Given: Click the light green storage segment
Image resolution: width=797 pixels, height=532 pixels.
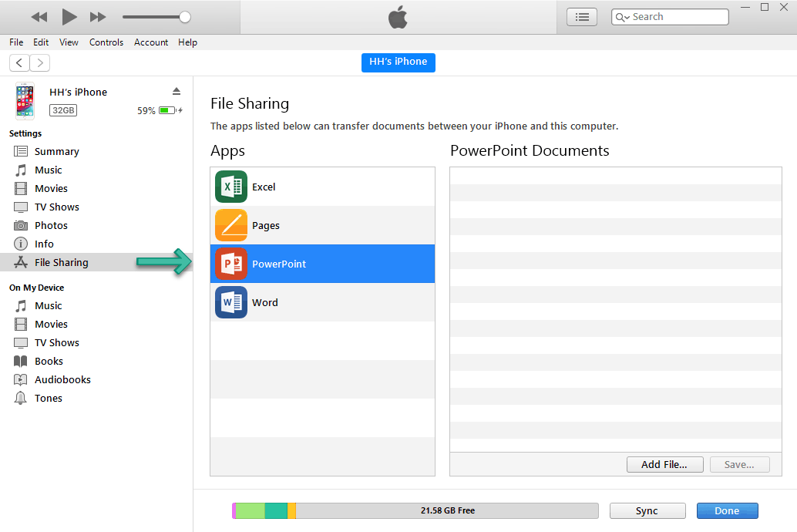Looking at the screenshot, I should point(250,510).
